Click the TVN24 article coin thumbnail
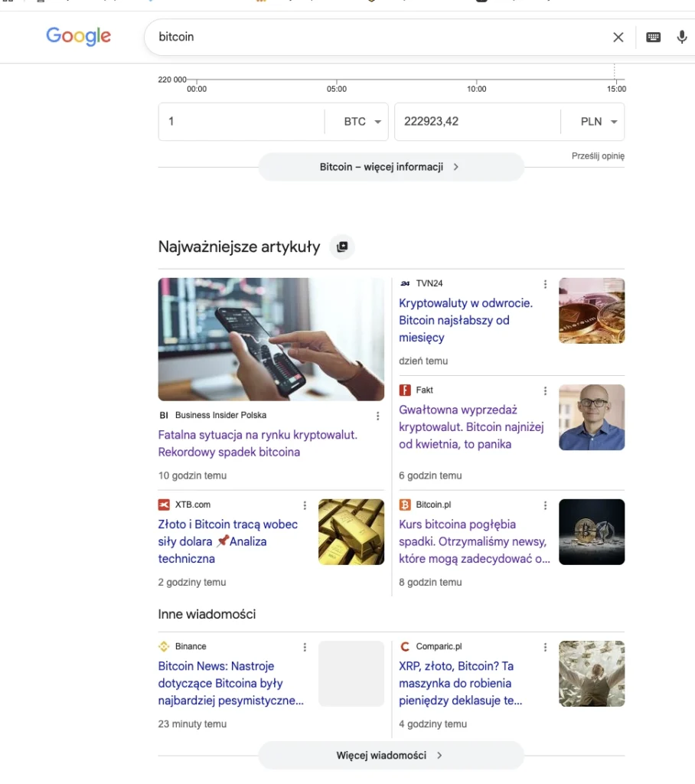This screenshot has width=695, height=784. coord(592,311)
